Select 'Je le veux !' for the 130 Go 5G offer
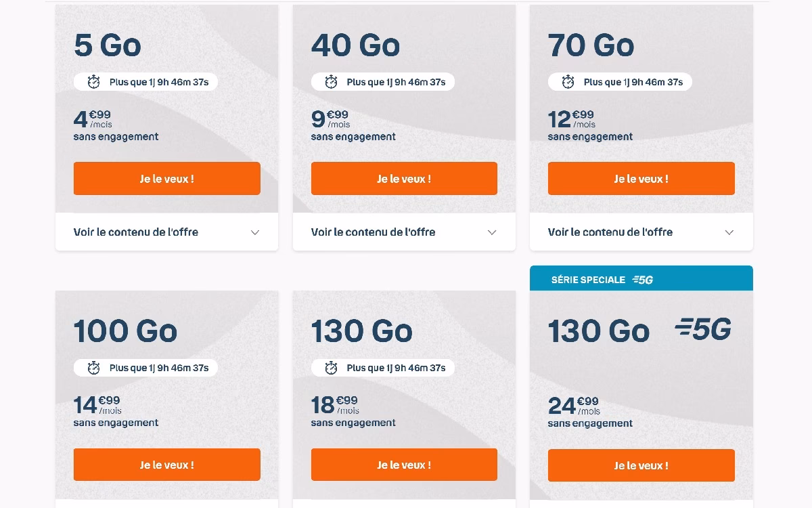 pos(641,465)
